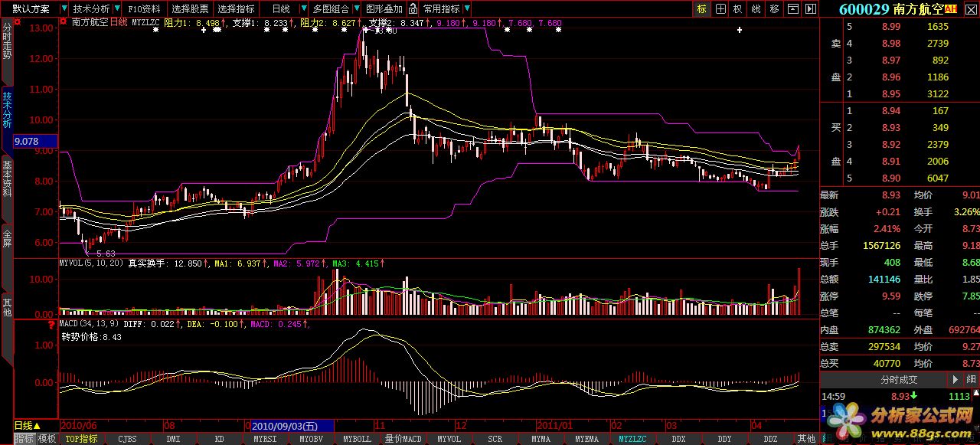Click the 内盘 value 874362
Viewport: 980px width, 445px height.
coord(884,329)
